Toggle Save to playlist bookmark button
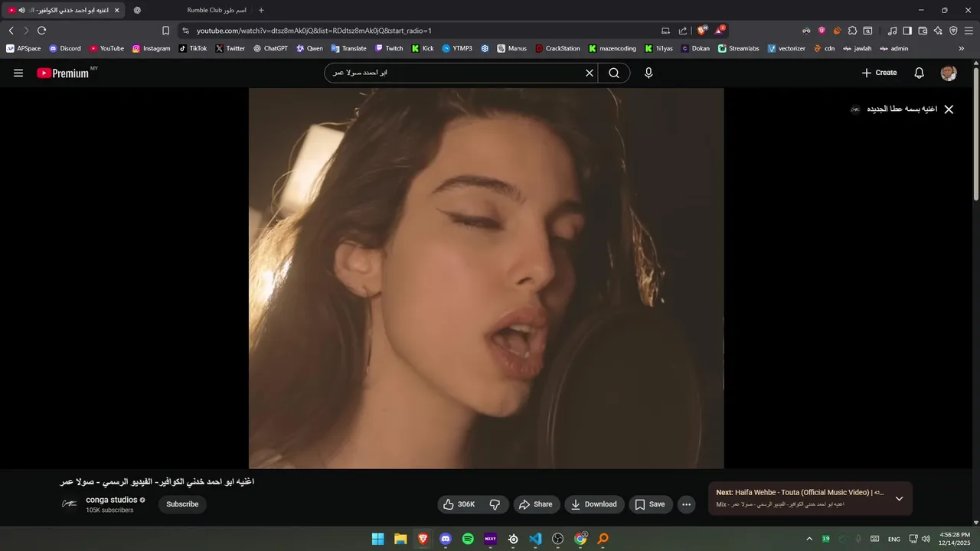Viewport: 980px width, 551px height. (651, 504)
